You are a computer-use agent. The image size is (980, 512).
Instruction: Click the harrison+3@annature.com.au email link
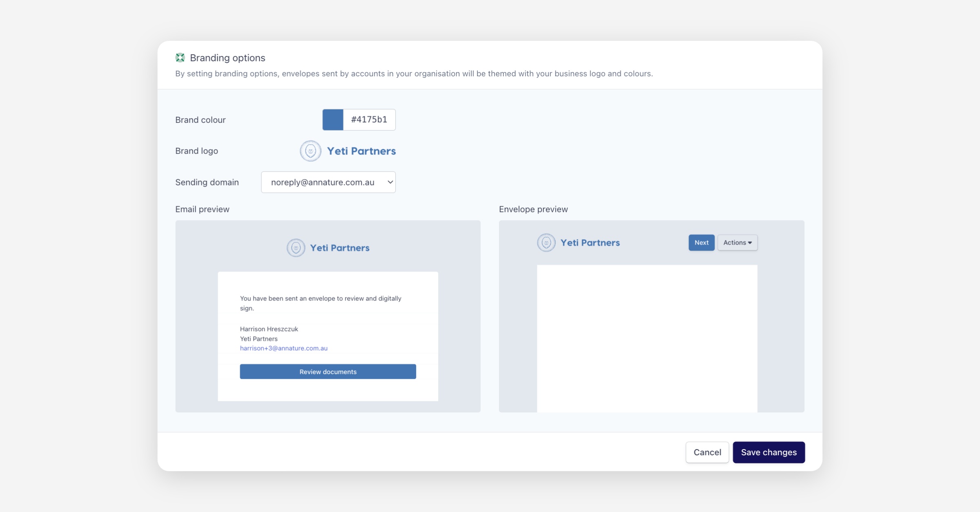(284, 348)
